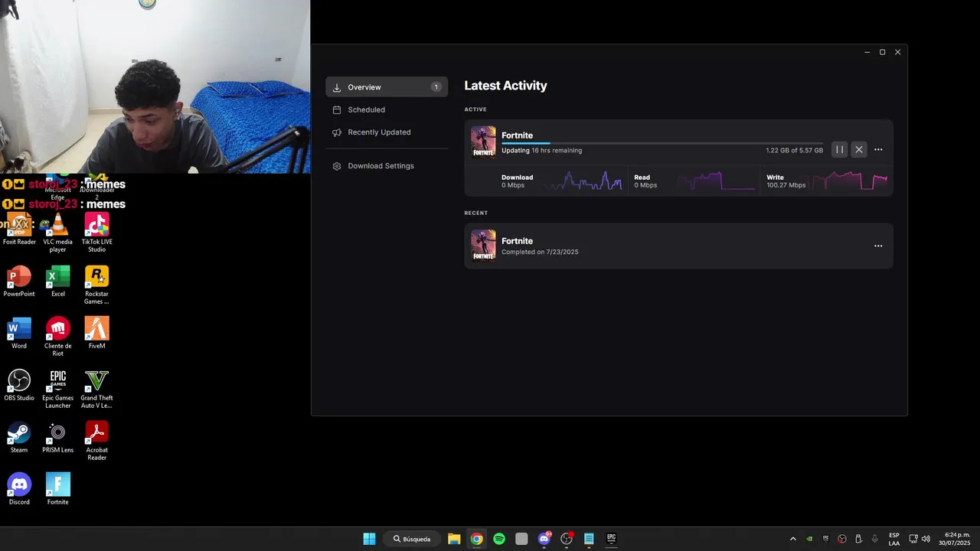Click the Overview count badge showing 1

click(x=436, y=87)
